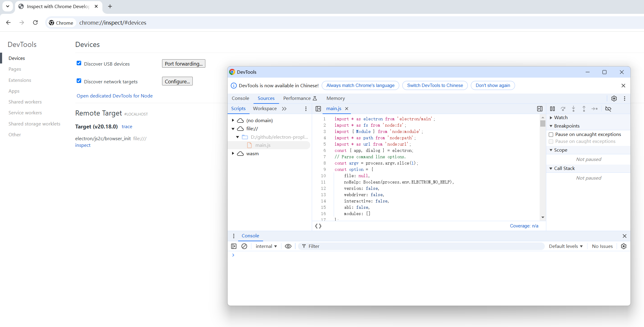Screen dimensions: 644x327
Task: Deactivate breakpoints
Action: click(x=608, y=109)
